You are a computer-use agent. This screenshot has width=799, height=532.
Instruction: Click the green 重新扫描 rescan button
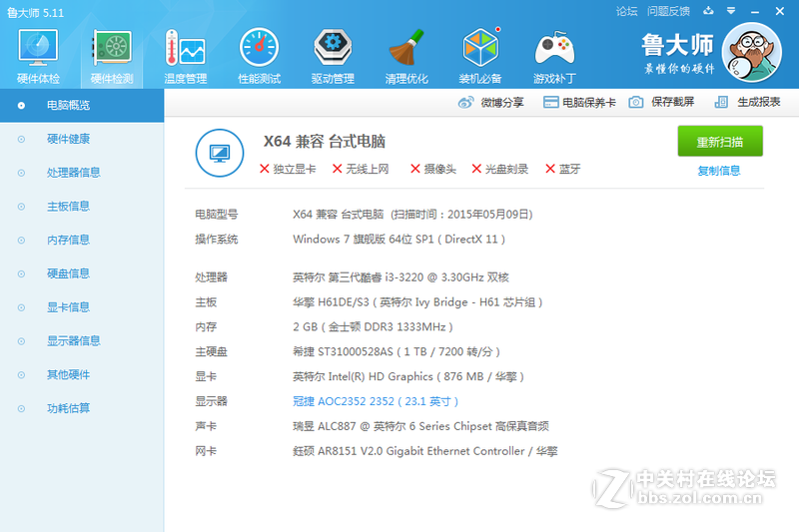[720, 141]
